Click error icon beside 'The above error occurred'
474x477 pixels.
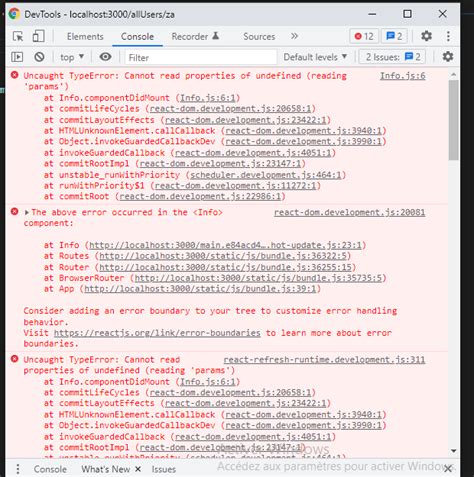15,211
